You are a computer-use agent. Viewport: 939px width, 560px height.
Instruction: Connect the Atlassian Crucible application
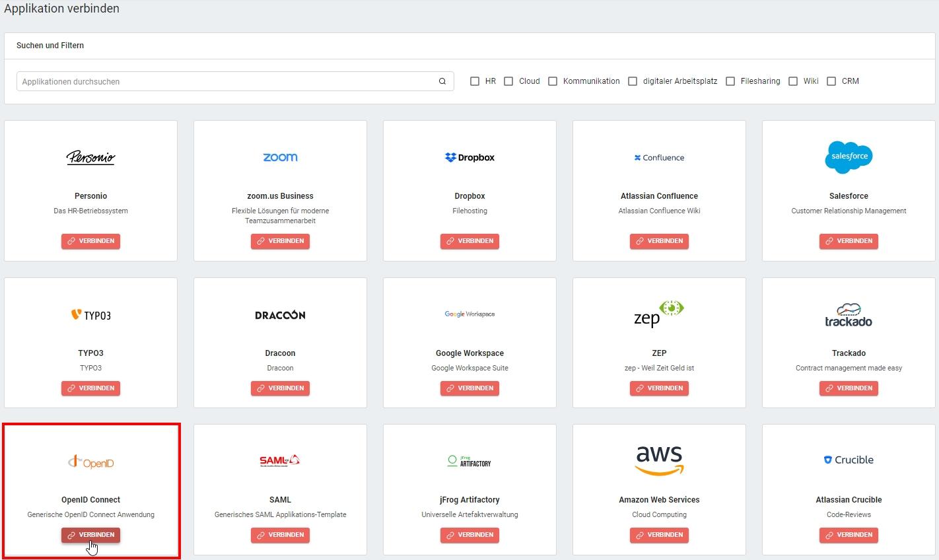[849, 535]
